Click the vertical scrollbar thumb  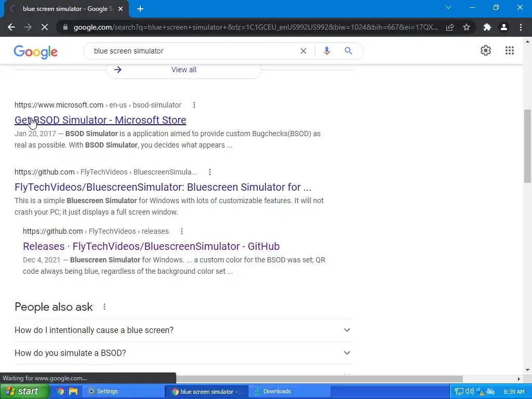pyautogui.click(x=527, y=146)
